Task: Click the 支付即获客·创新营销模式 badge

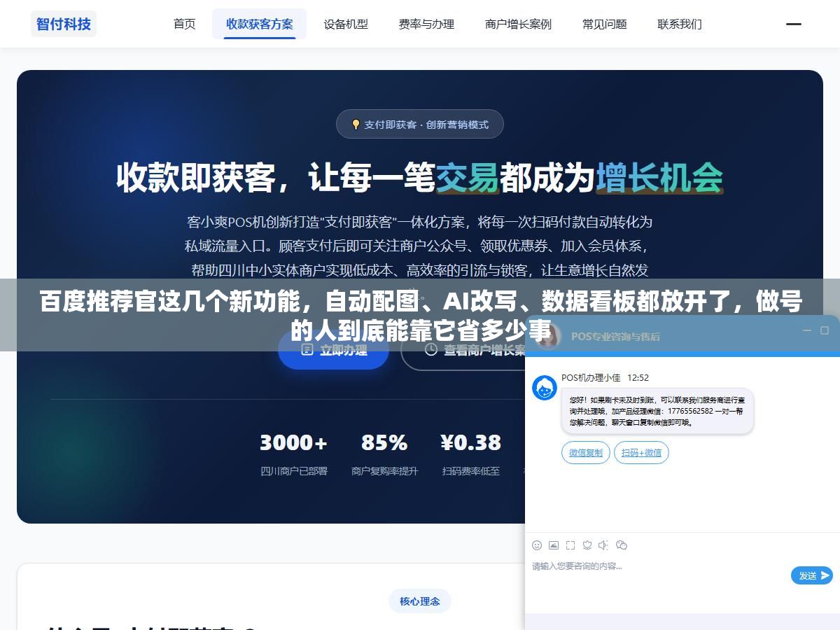Action: (420, 124)
